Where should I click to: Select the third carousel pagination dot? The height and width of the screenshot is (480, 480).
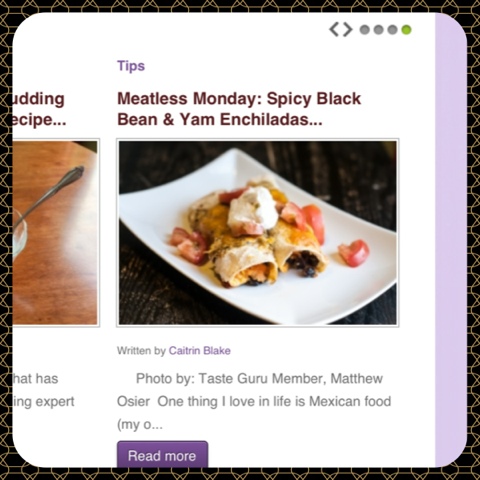[x=392, y=30]
